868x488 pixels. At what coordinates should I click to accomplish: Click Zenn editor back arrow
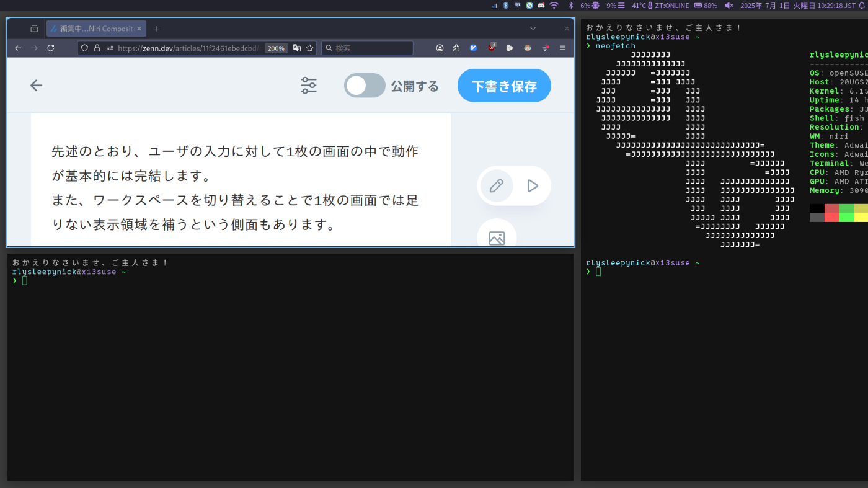pyautogui.click(x=37, y=86)
